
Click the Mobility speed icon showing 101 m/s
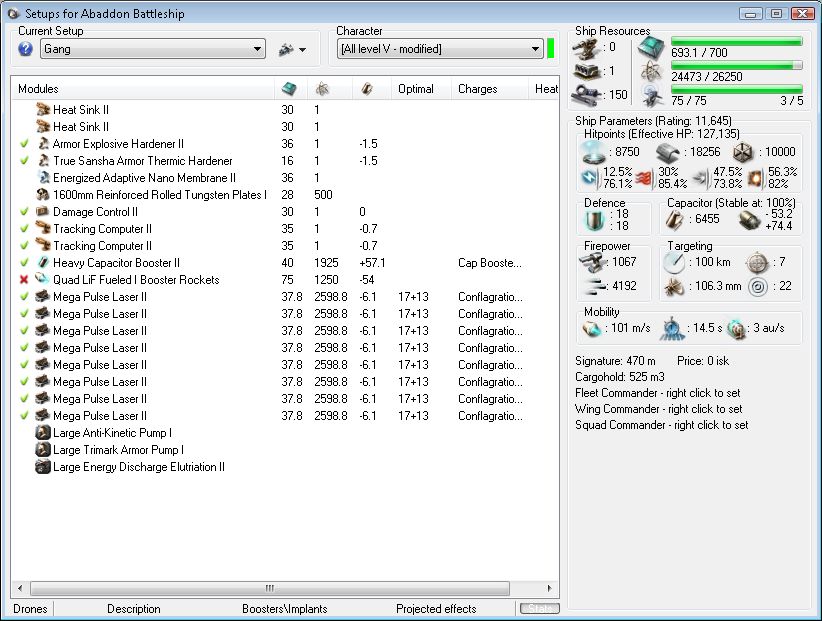(x=592, y=329)
